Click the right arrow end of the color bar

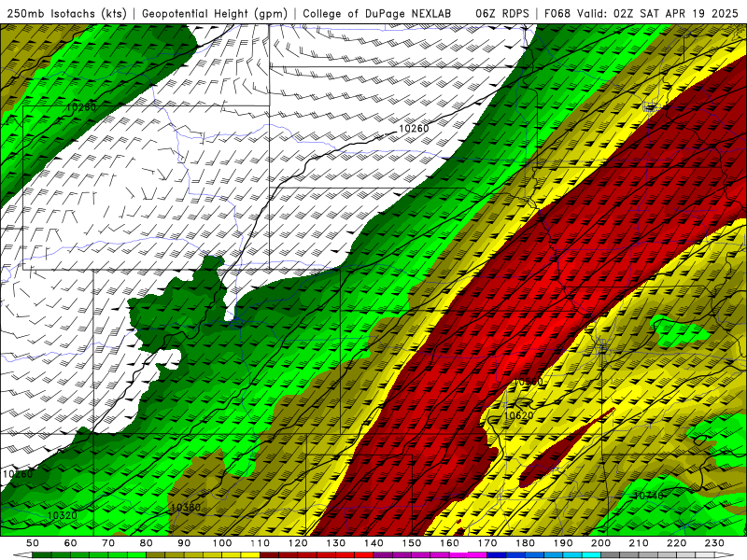(725, 555)
